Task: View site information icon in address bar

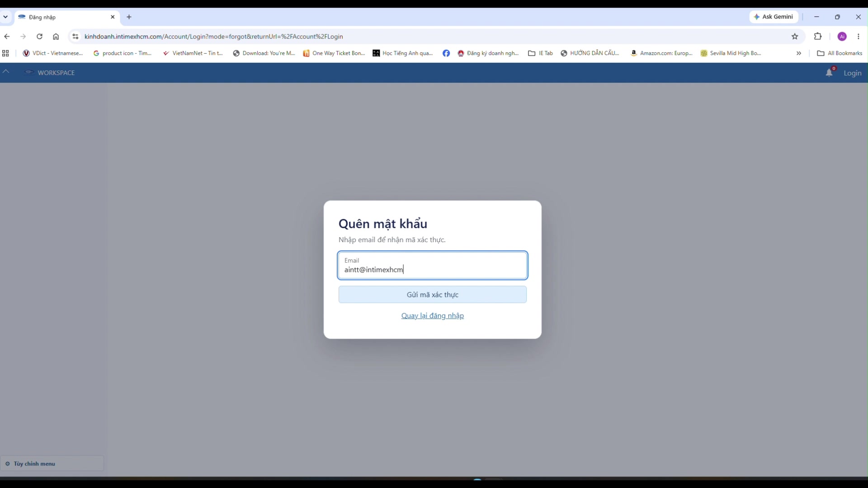Action: [75, 37]
